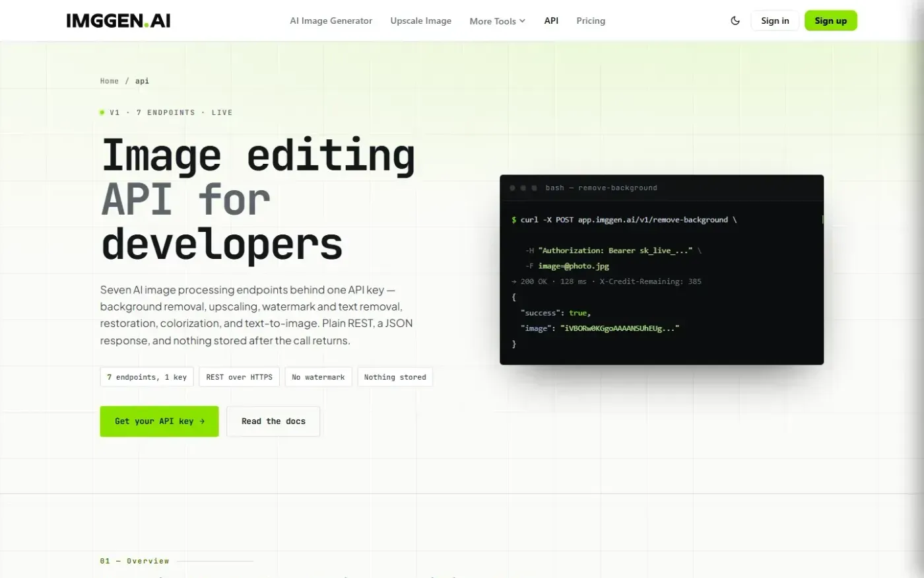Go to Upscale Image
Screen dimensions: 924x578
pyautogui.click(x=421, y=20)
